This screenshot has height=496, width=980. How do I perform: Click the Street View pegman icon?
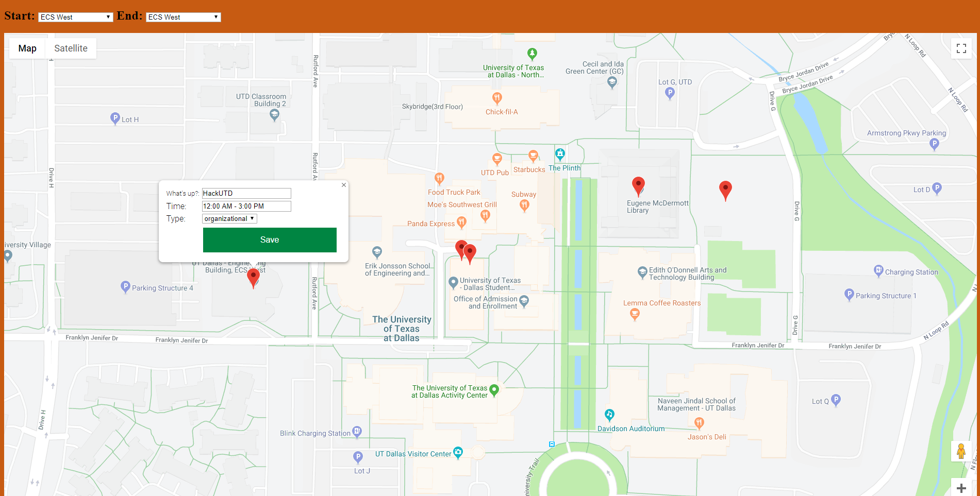tap(961, 451)
